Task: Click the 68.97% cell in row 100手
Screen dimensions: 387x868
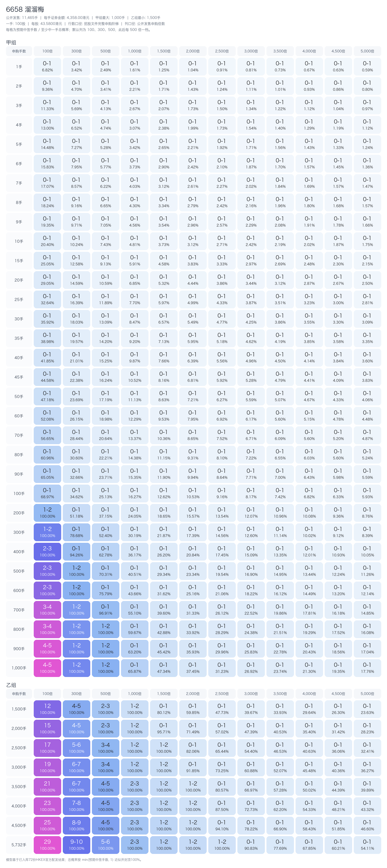Action: click(x=47, y=493)
